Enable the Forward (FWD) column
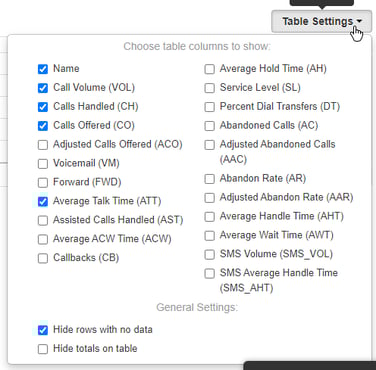This screenshot has height=370, width=376. 43,183
